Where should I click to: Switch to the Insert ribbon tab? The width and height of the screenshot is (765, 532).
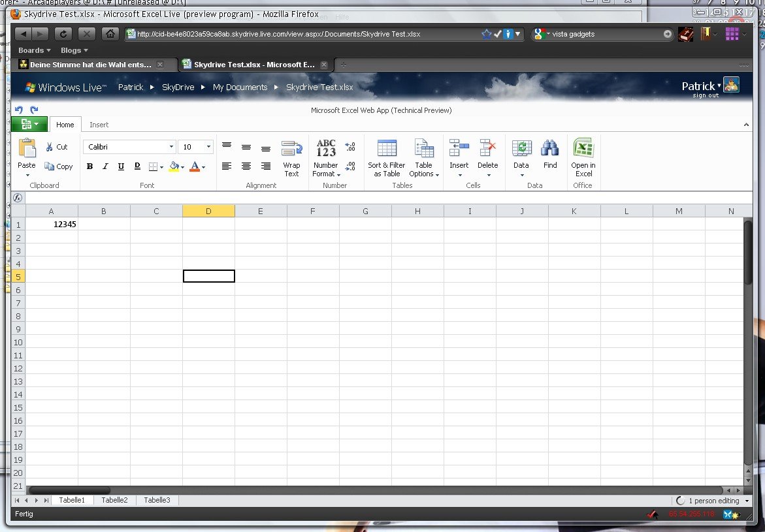coord(99,125)
